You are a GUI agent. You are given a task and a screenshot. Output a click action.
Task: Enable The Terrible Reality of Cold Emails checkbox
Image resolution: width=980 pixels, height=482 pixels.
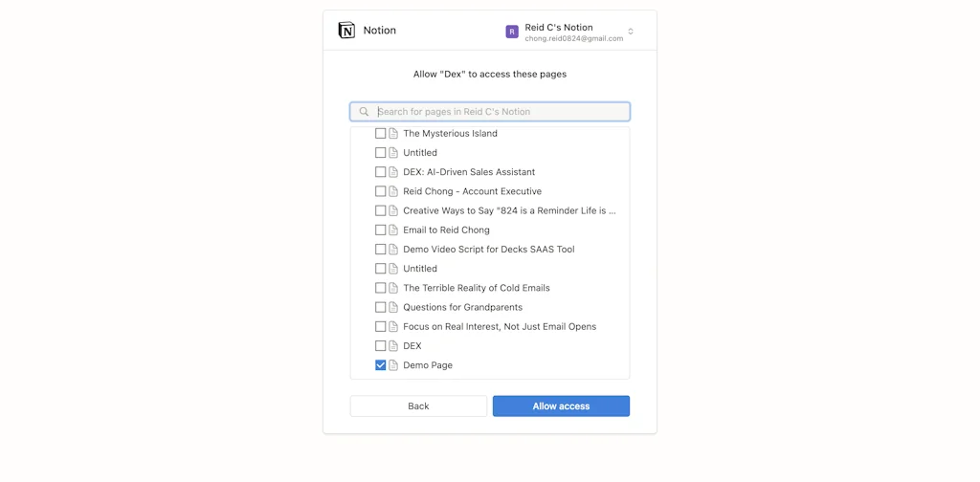(380, 288)
